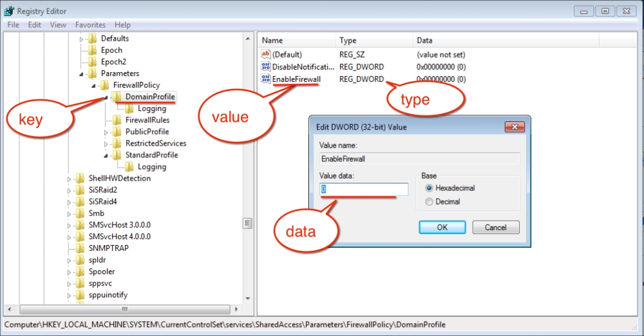Expand the PublicProfile tree node
The width and height of the screenshot is (644, 336).
pos(106,132)
